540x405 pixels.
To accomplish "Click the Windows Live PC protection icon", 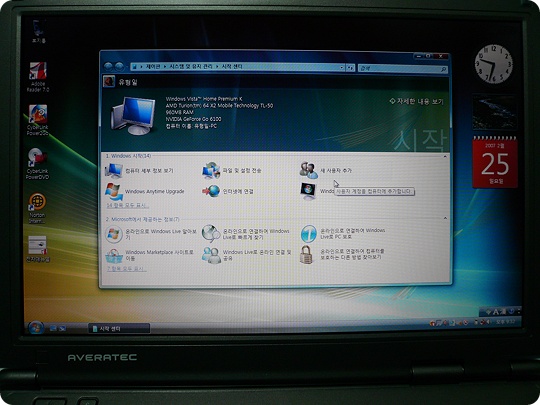I will [x=308, y=234].
